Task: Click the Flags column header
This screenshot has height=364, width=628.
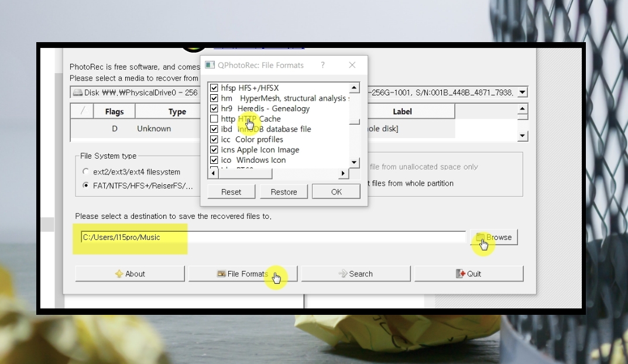Action: click(114, 111)
